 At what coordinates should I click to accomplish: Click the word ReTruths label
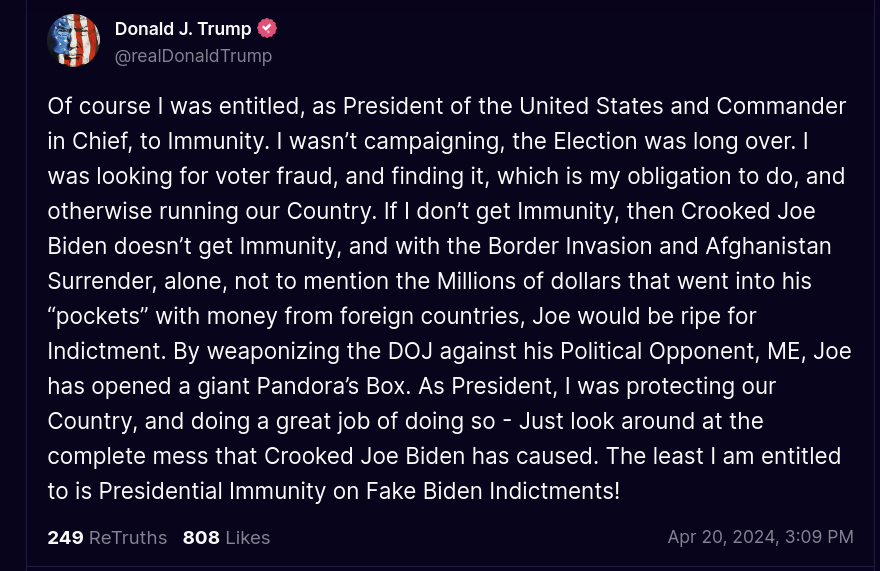(128, 537)
